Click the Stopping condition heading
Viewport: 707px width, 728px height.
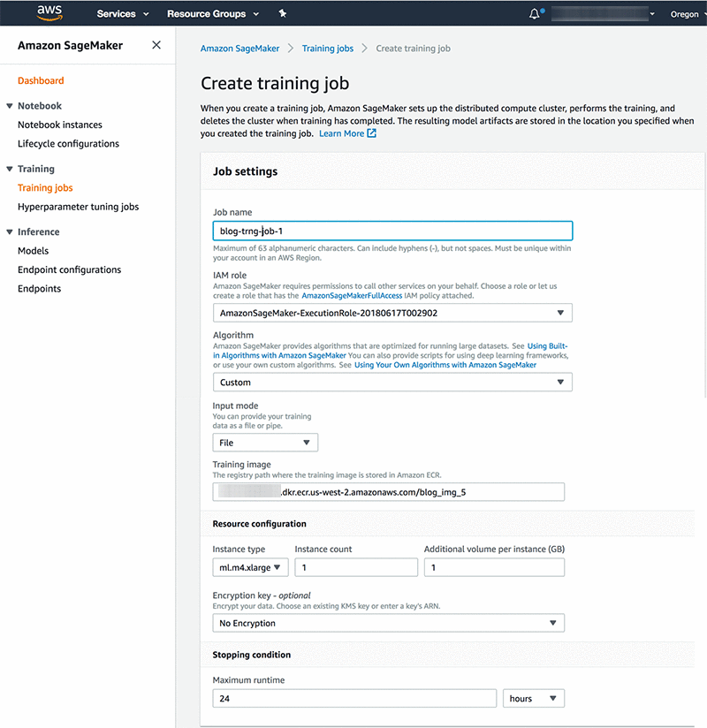click(251, 655)
